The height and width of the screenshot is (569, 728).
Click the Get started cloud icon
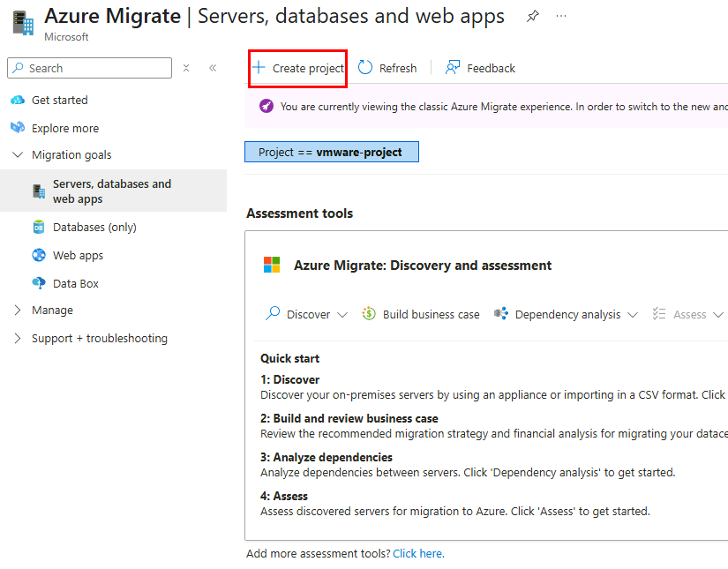pos(18,101)
